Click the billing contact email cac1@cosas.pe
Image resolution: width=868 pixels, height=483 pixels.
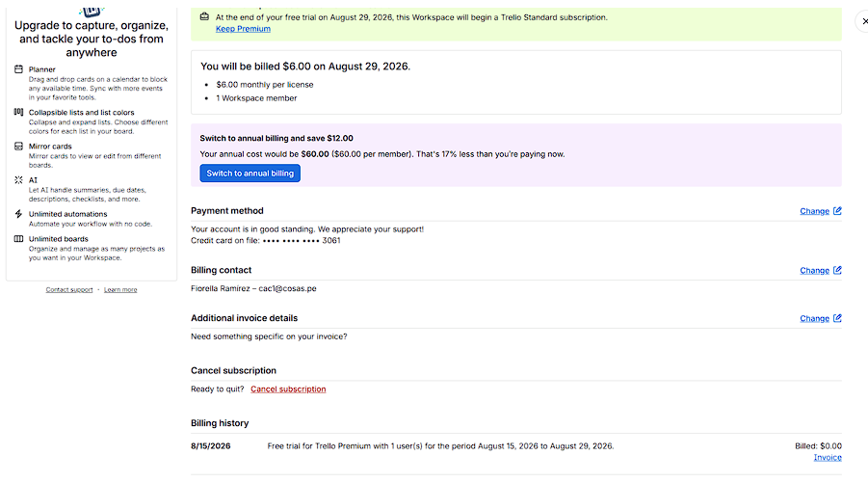[x=287, y=288]
